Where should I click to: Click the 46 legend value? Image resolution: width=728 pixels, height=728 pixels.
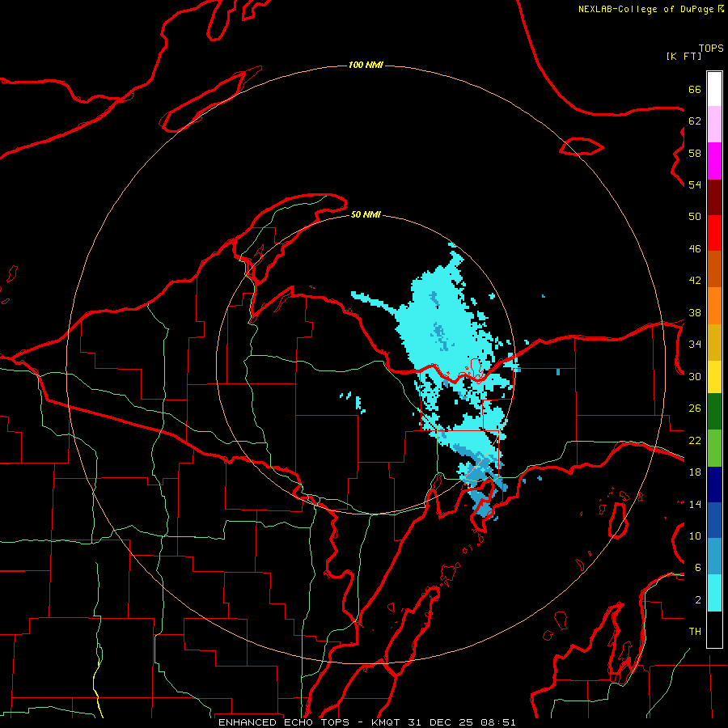pyautogui.click(x=695, y=249)
